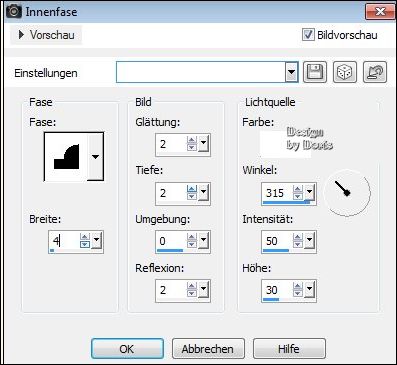The height and width of the screenshot is (365, 397).
Task: Click the Umgebung value field showing 0
Action: [x=171, y=240]
